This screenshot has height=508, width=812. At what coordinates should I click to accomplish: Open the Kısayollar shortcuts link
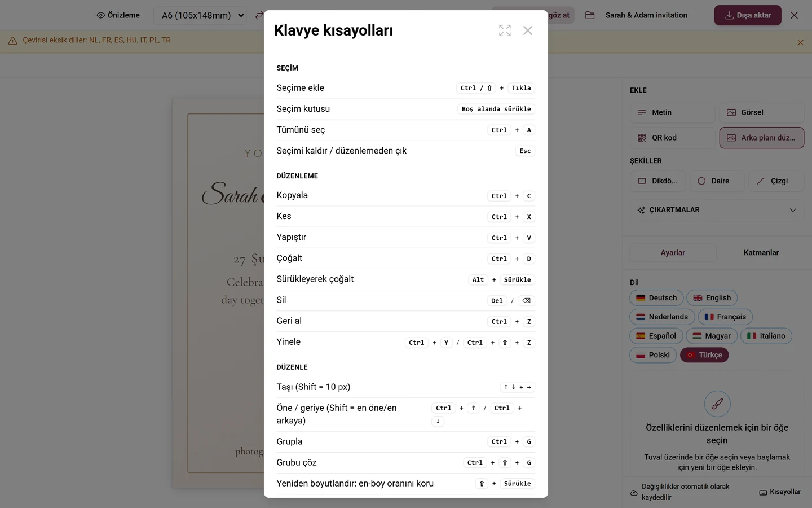(780, 492)
